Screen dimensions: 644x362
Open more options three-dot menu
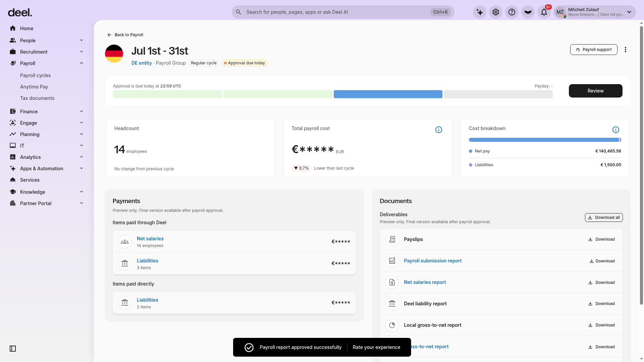point(626,50)
